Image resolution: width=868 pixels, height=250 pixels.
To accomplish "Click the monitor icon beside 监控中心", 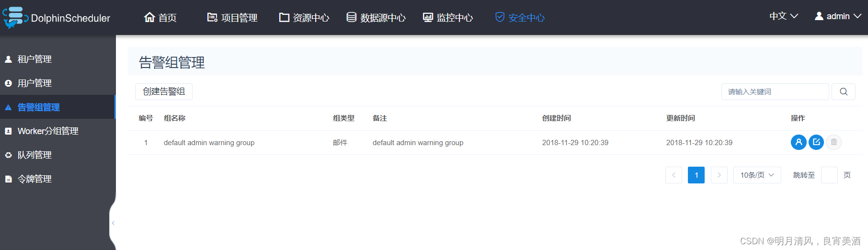I will 428,17.
